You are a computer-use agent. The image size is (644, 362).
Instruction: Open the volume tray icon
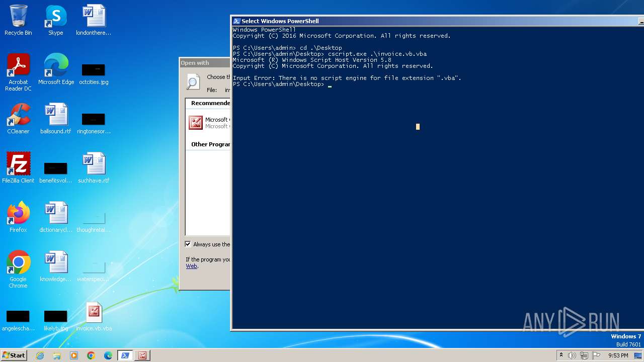pos(572,355)
